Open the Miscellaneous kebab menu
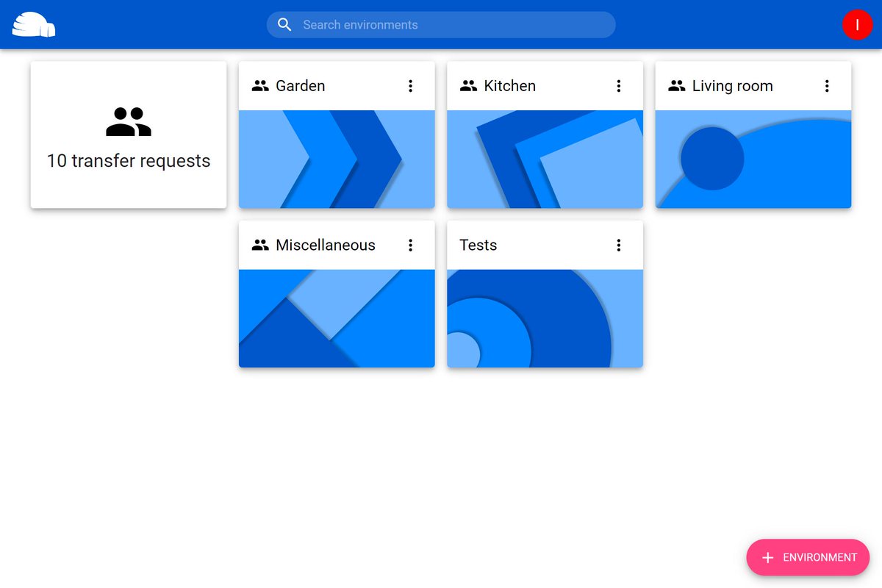Image resolution: width=882 pixels, height=588 pixels. tap(411, 245)
